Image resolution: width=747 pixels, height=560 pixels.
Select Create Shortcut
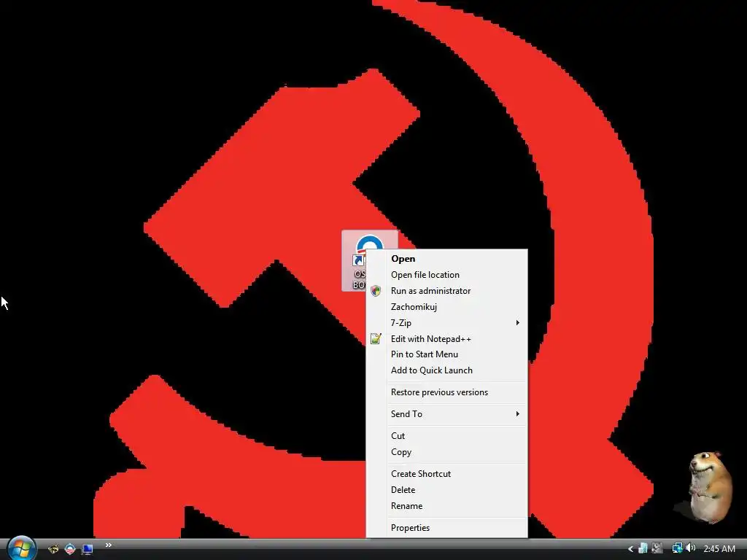[447, 474]
